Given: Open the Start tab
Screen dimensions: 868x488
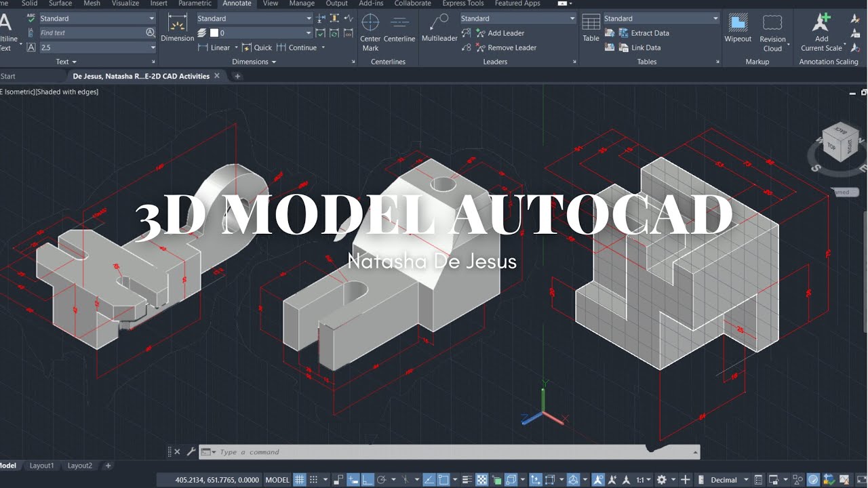Looking at the screenshot, I should pyautogui.click(x=8, y=76).
